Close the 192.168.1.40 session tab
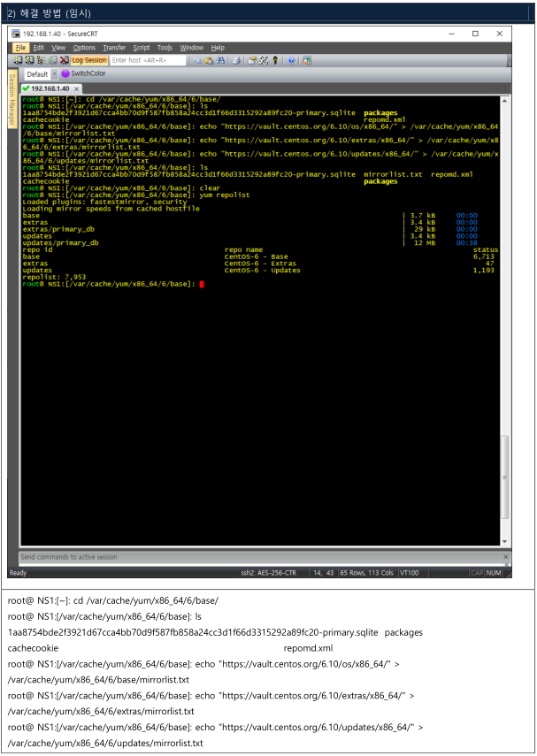This screenshot has width=537, height=756. [76, 89]
